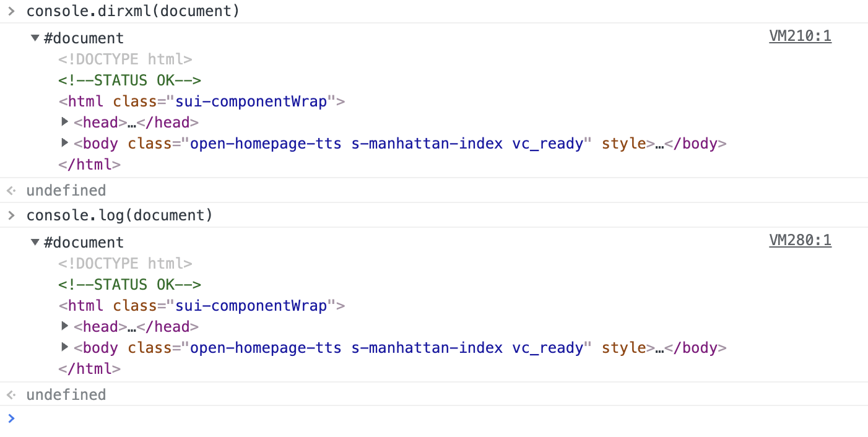This screenshot has width=868, height=437.
Task: Select the first DOCTYPE html node
Action: [x=125, y=59]
